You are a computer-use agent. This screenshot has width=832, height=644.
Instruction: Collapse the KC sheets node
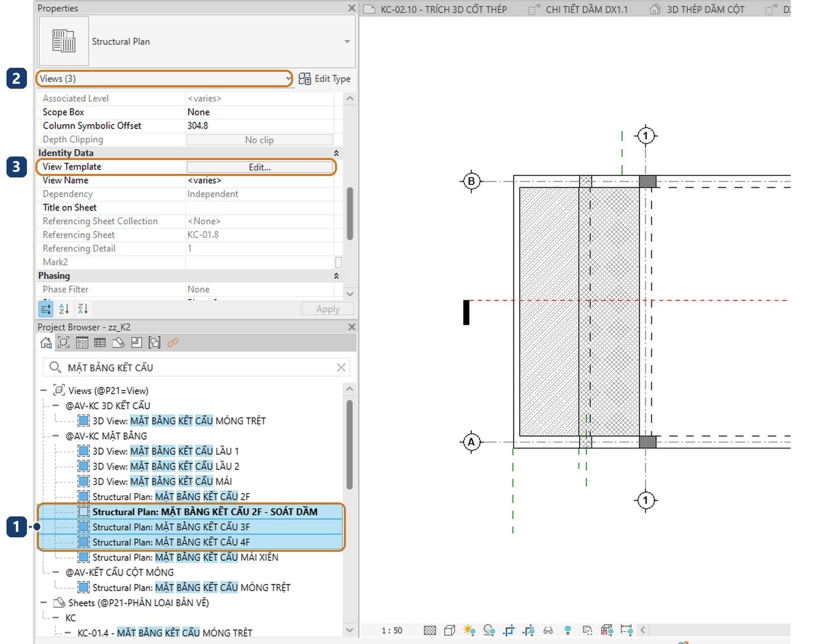coord(56,618)
